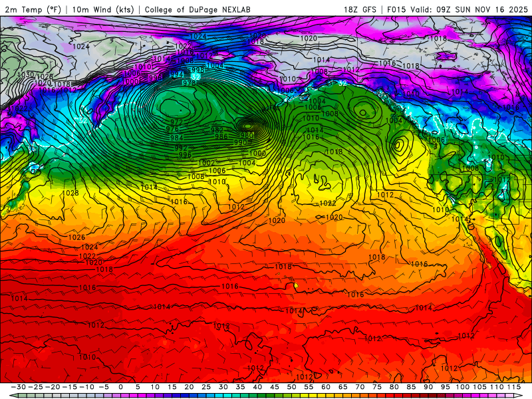532x399 pixels.
Task: Click the 1030 isobar label
Action: point(25,74)
